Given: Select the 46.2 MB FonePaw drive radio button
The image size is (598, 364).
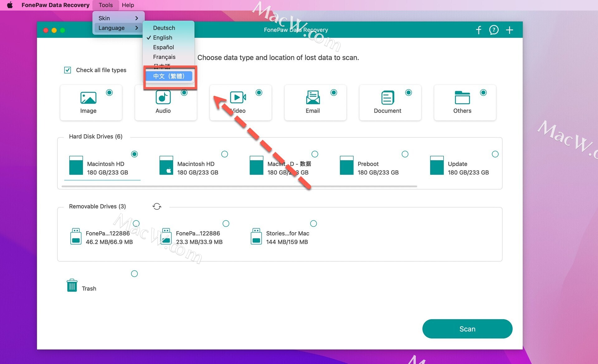Looking at the screenshot, I should pos(136,223).
